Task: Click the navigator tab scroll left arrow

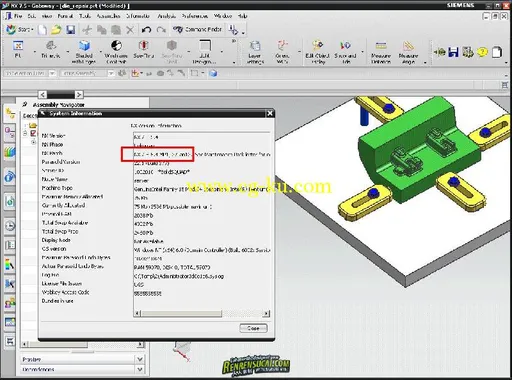Action: click(42, 94)
